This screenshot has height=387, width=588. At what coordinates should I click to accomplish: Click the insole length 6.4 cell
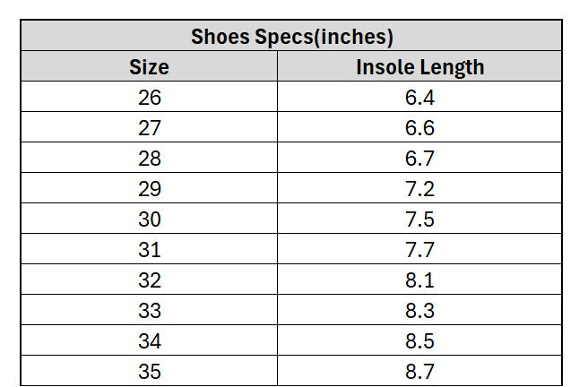pyautogui.click(x=419, y=97)
